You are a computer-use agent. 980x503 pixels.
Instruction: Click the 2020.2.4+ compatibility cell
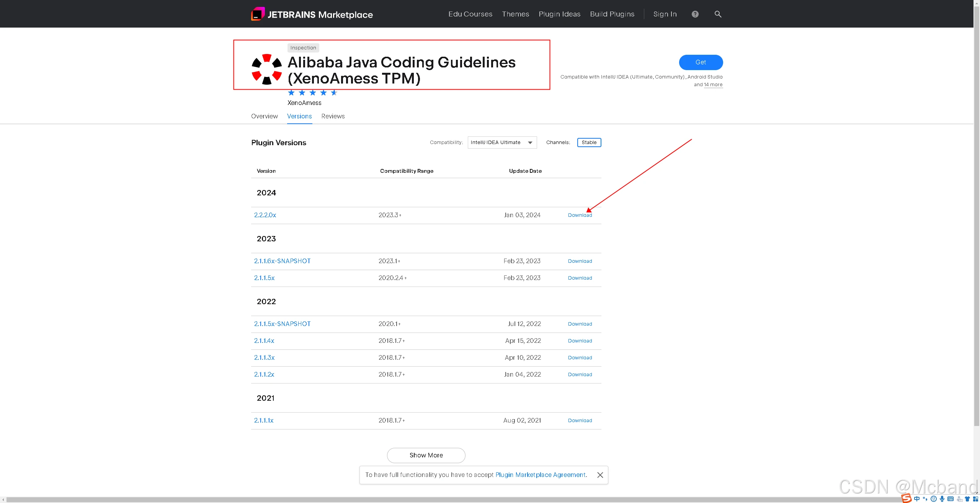(392, 278)
